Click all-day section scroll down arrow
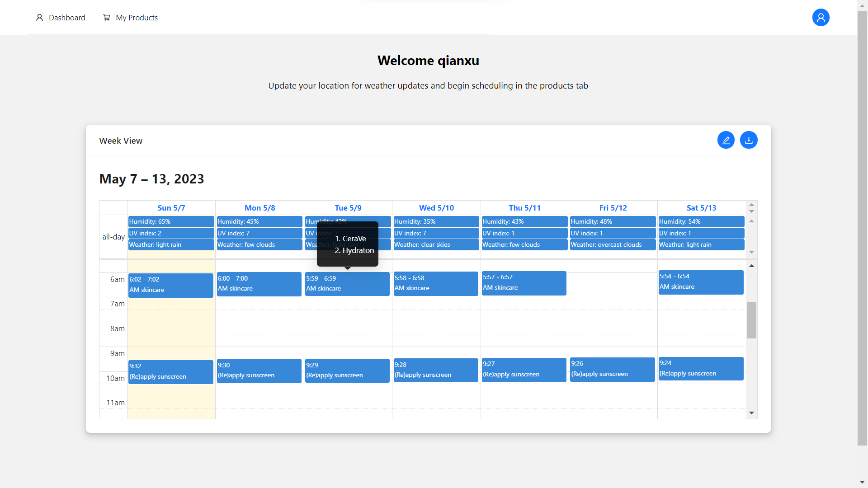 (751, 252)
